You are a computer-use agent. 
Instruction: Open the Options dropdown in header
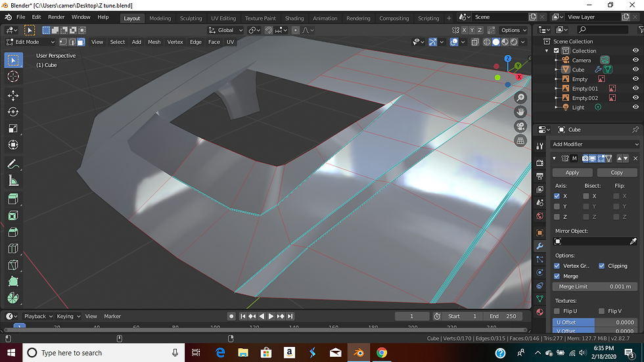tap(513, 30)
